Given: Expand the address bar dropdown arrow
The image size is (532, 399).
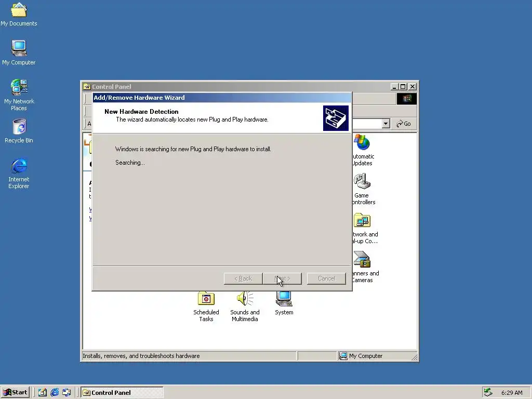Looking at the screenshot, I should pyautogui.click(x=386, y=124).
